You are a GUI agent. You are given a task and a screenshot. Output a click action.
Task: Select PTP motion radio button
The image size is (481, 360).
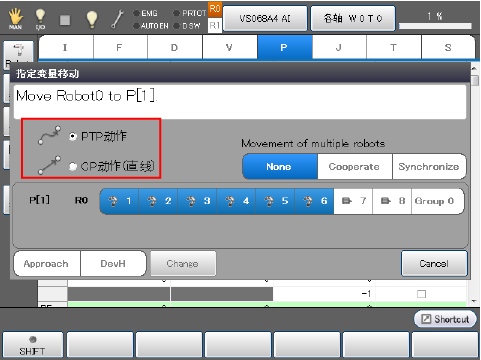(72, 136)
